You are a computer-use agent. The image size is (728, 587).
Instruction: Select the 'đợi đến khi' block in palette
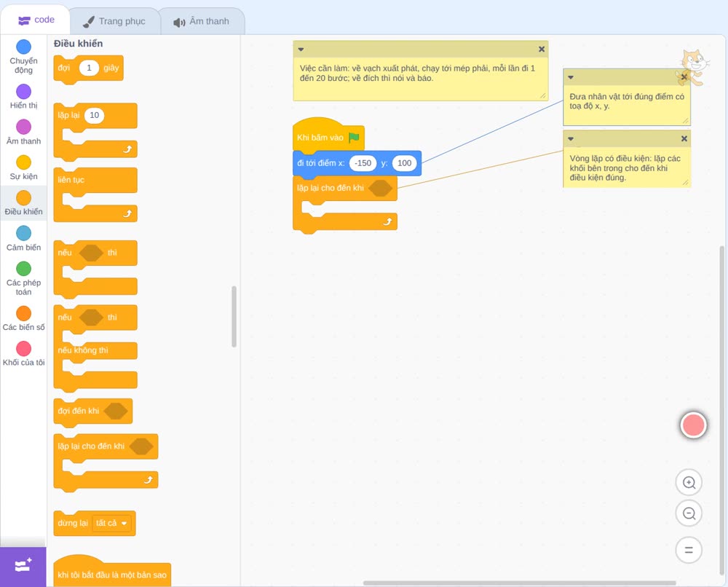point(93,411)
